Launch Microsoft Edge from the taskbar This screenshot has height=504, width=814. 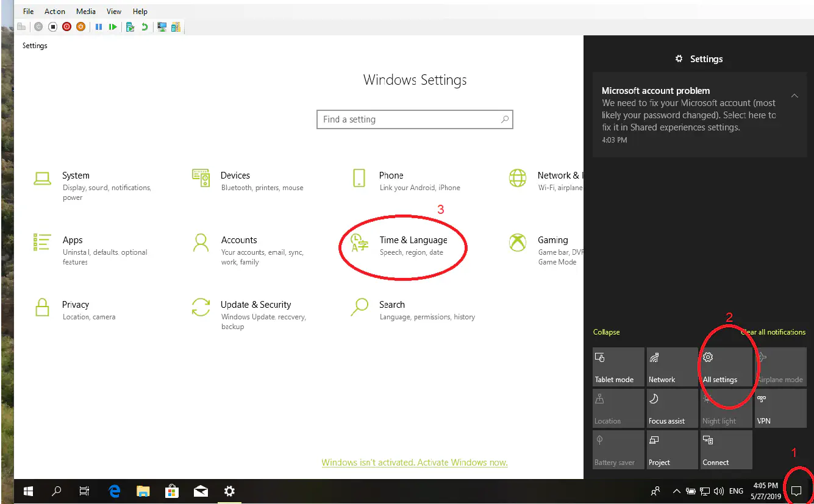pyautogui.click(x=114, y=491)
